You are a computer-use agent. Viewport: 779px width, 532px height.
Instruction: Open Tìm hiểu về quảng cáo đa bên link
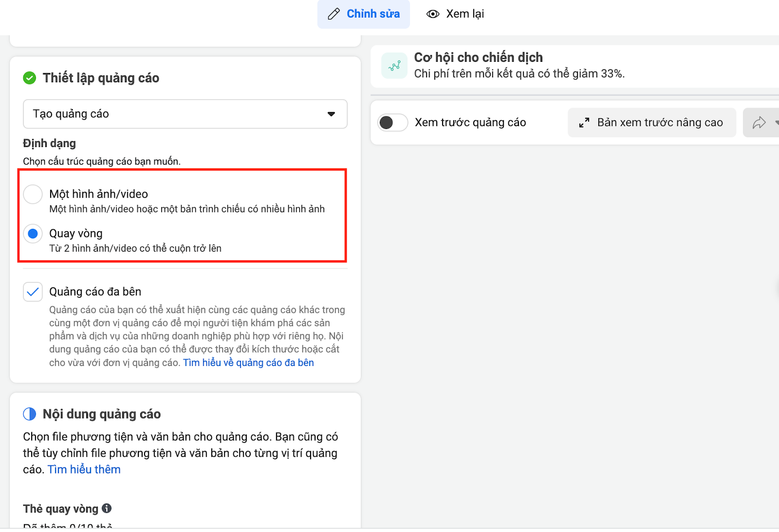point(248,363)
